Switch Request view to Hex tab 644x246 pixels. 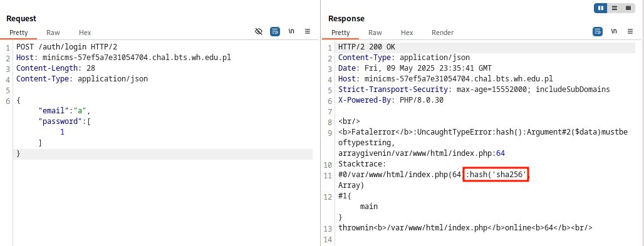(x=85, y=33)
